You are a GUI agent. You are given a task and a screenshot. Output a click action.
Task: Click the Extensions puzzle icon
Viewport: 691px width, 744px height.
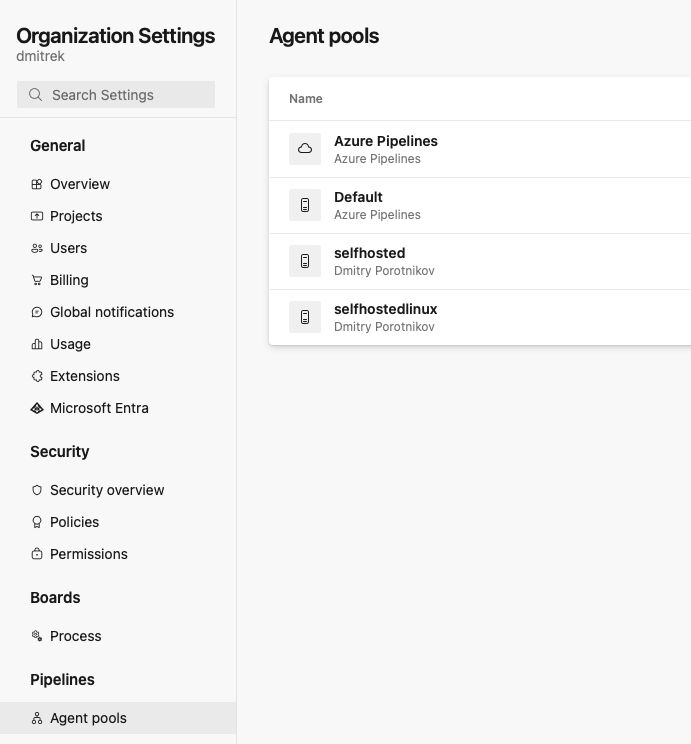[x=37, y=376]
